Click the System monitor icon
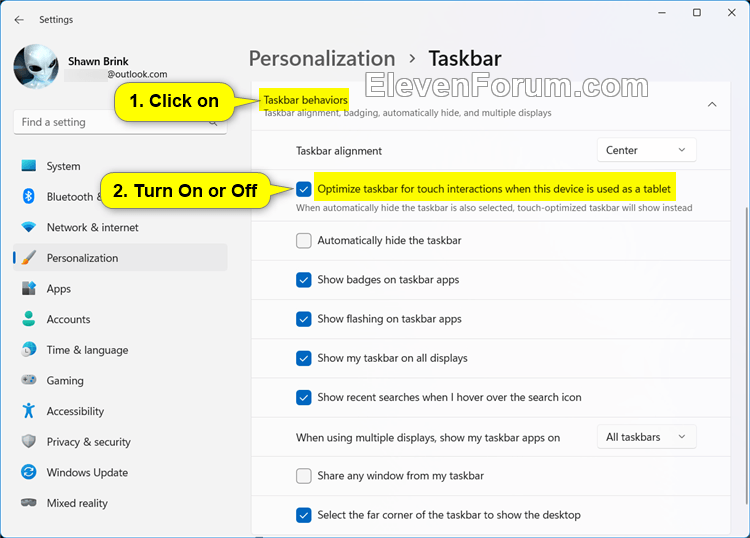 click(29, 166)
